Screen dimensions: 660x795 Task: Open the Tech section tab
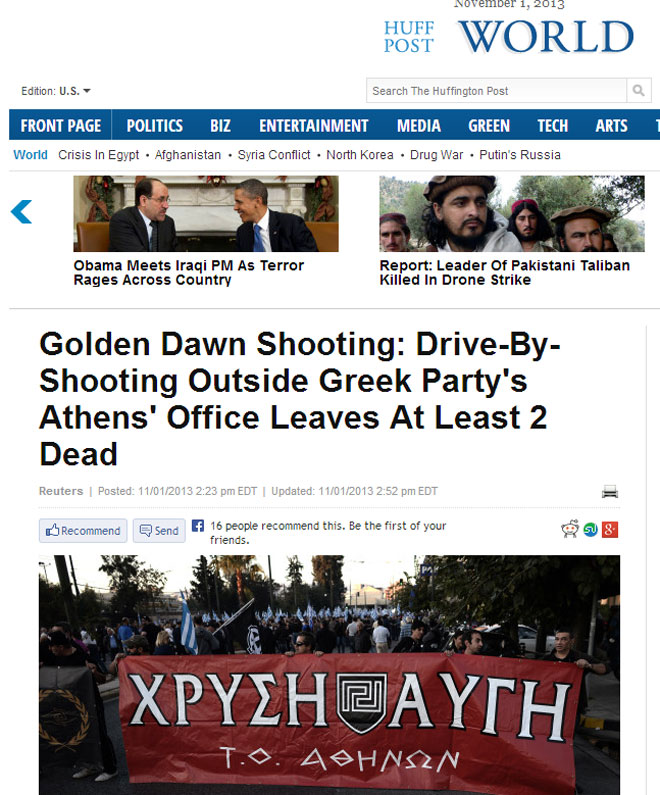pos(552,126)
